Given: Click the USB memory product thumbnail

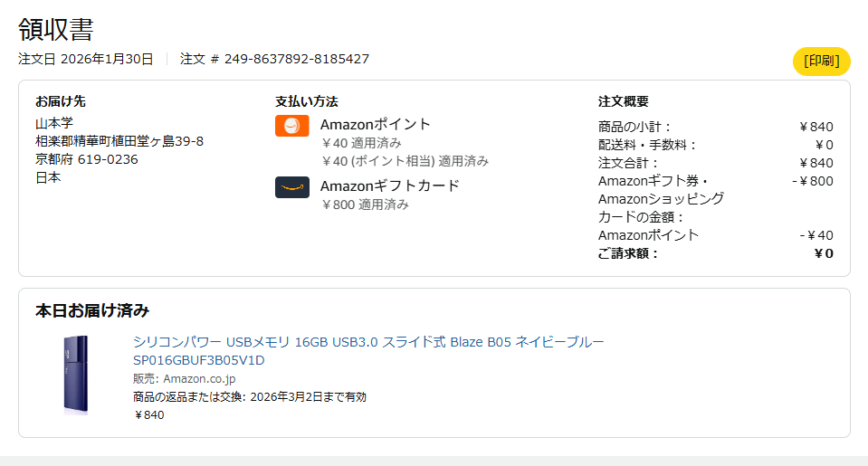Looking at the screenshot, I should (x=76, y=374).
